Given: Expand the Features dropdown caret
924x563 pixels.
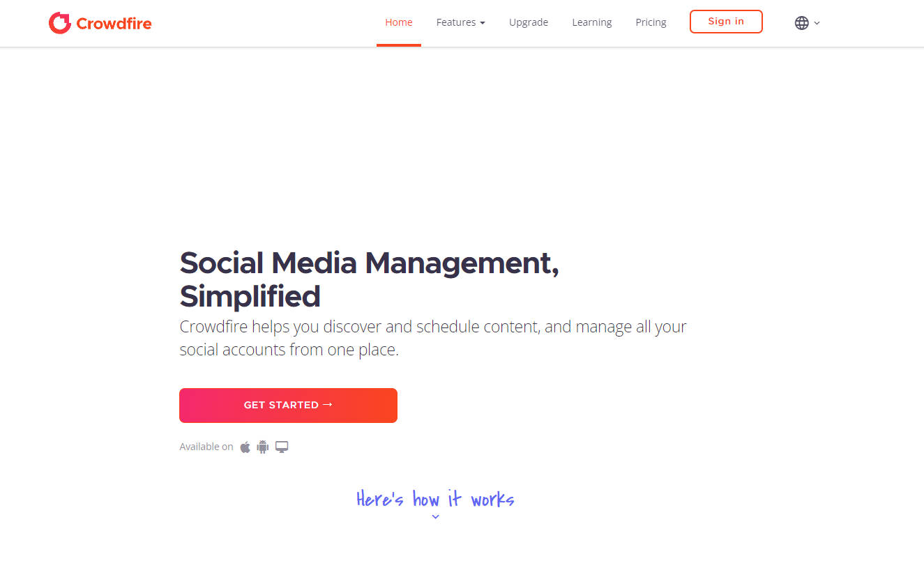Looking at the screenshot, I should [483, 23].
